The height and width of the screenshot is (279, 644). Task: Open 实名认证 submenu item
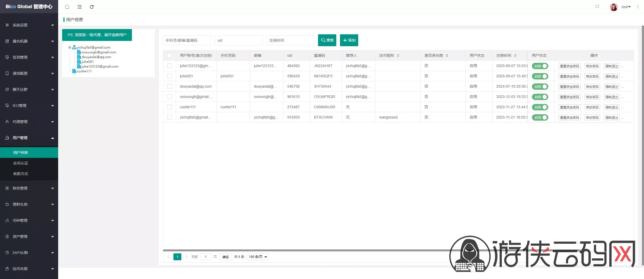21,163
